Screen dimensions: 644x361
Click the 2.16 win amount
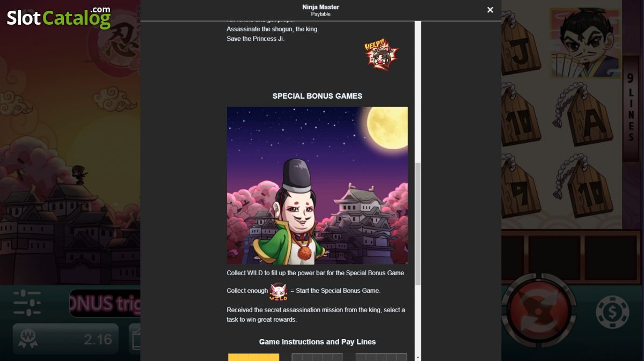(98, 339)
